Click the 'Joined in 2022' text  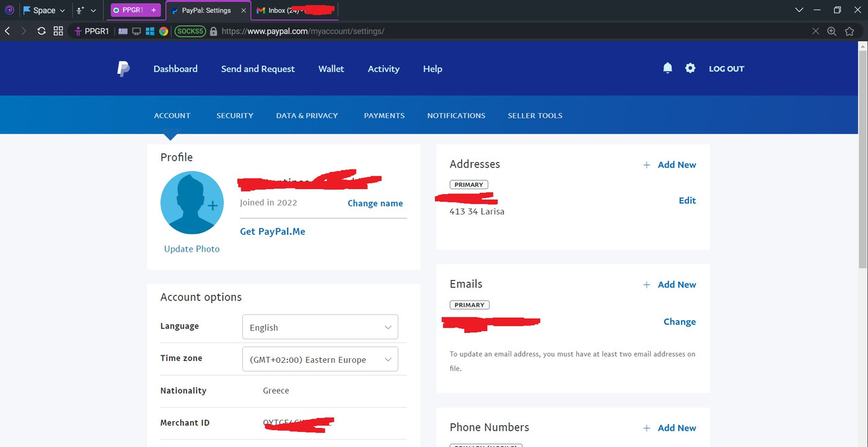(x=269, y=202)
